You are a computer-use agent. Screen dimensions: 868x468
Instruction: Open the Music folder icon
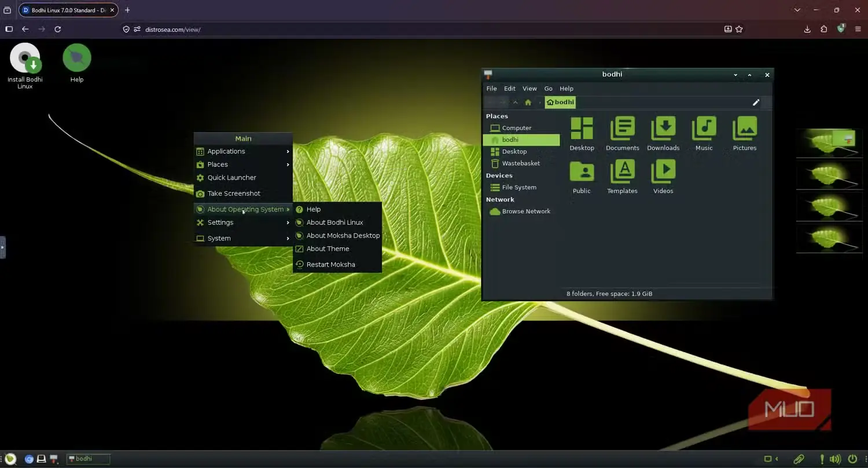[704, 129]
